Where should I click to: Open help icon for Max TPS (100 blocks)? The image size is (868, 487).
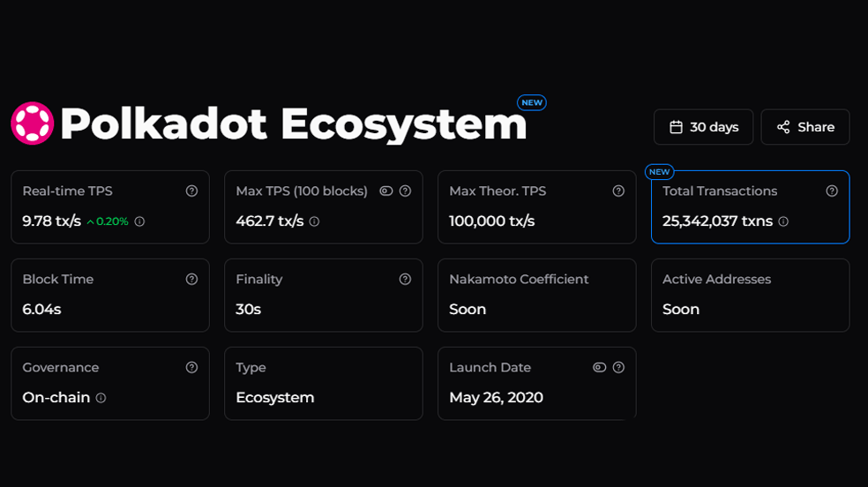(405, 191)
